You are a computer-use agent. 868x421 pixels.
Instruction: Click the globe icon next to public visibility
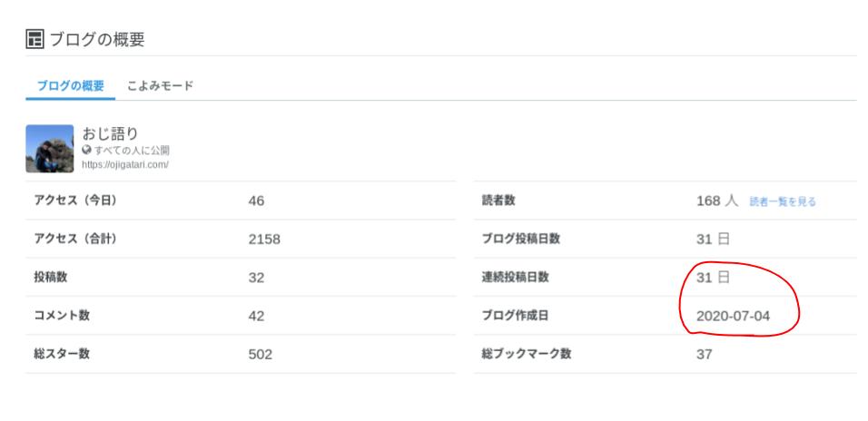(x=86, y=150)
